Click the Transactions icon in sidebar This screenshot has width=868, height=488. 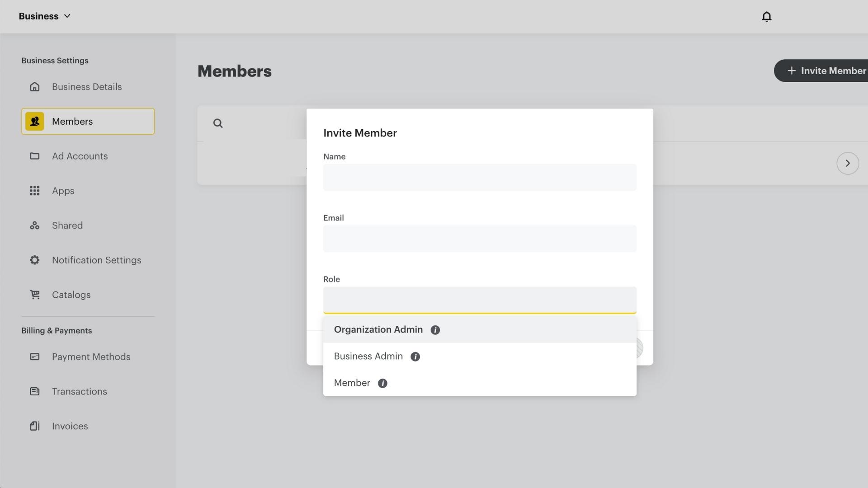[x=35, y=391]
